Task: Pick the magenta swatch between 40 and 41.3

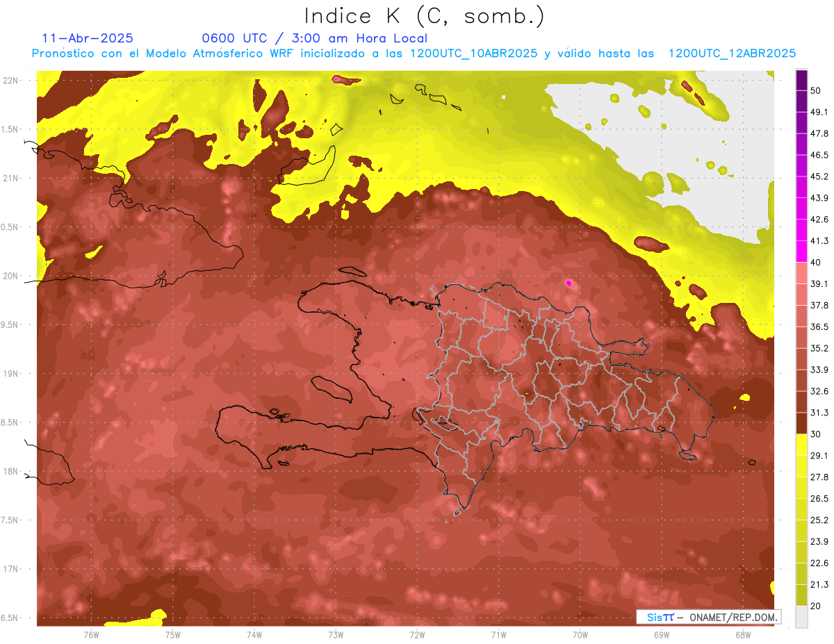Action: coord(801,251)
